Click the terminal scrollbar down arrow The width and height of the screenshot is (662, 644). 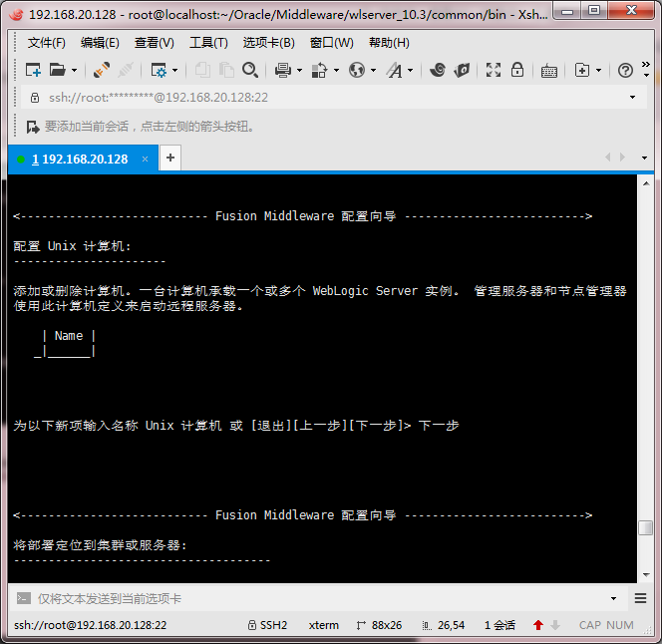point(646,575)
